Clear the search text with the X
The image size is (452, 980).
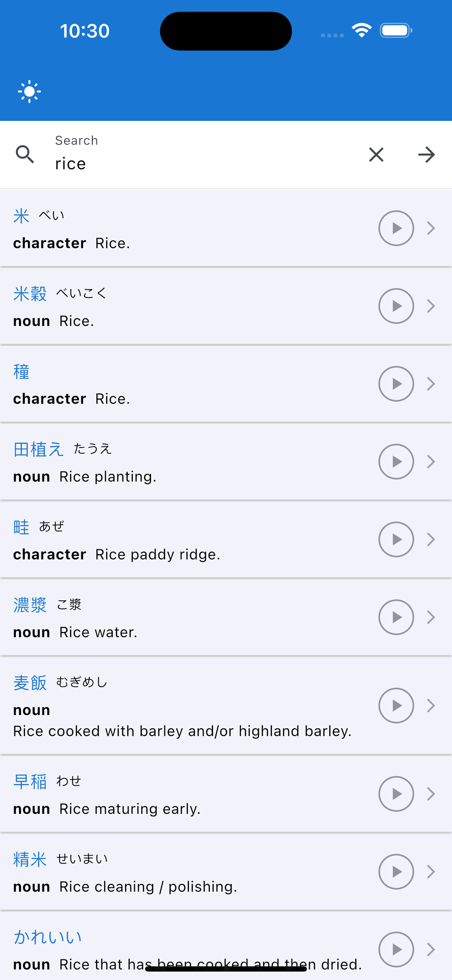click(376, 155)
